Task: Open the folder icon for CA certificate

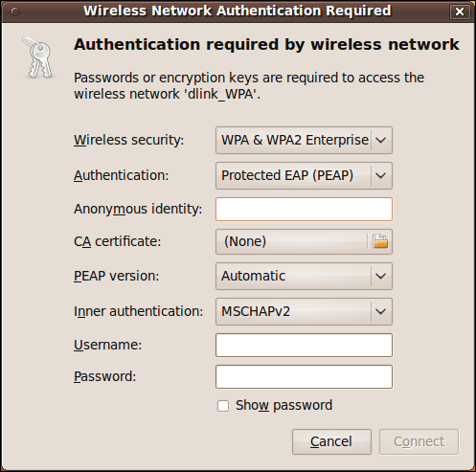Action: 380,241
